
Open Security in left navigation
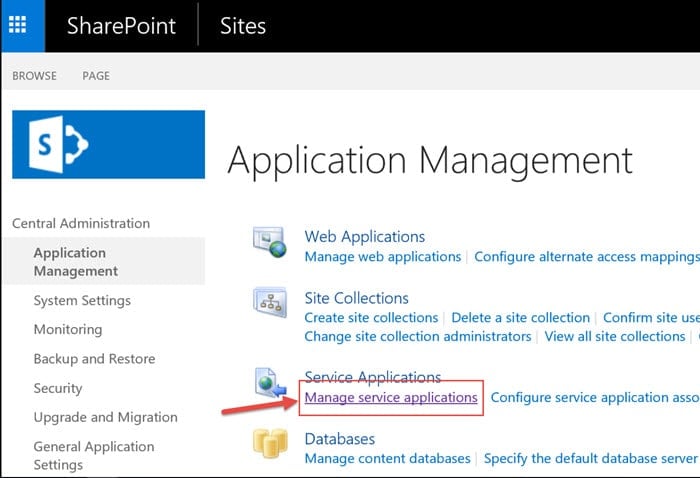click(58, 388)
